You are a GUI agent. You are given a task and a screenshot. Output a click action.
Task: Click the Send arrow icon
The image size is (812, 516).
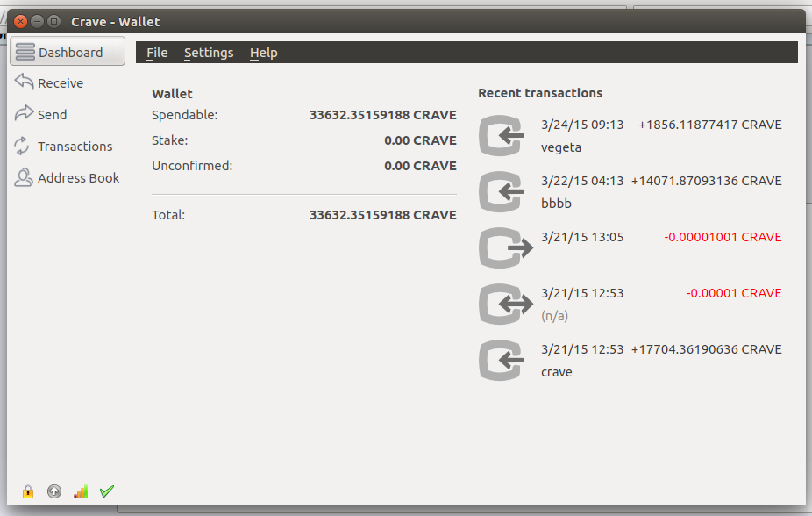[x=24, y=112]
